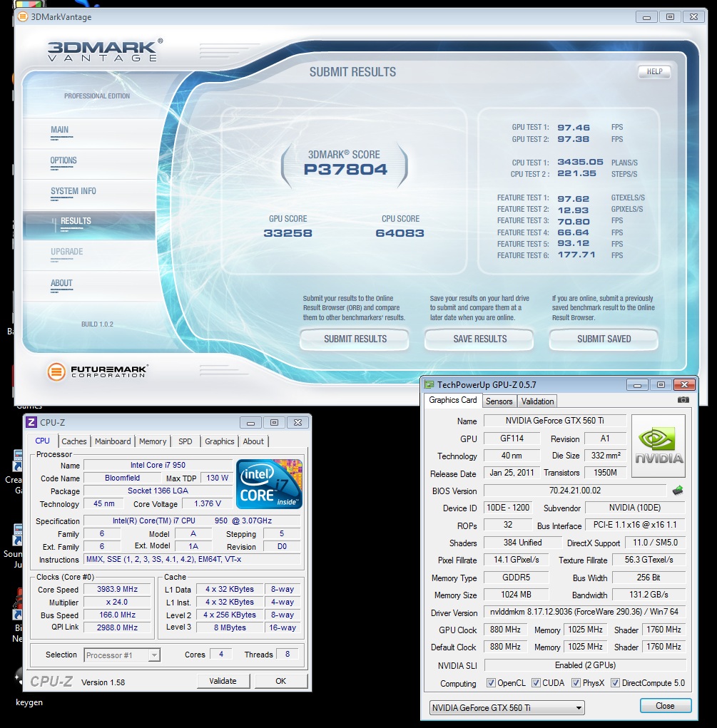Switch to the Sensors tab in GPU-Z

click(x=499, y=401)
